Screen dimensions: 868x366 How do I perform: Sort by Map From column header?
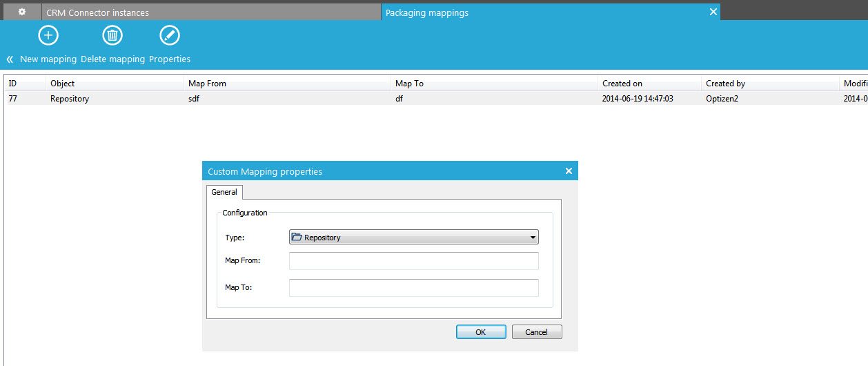[x=207, y=84]
